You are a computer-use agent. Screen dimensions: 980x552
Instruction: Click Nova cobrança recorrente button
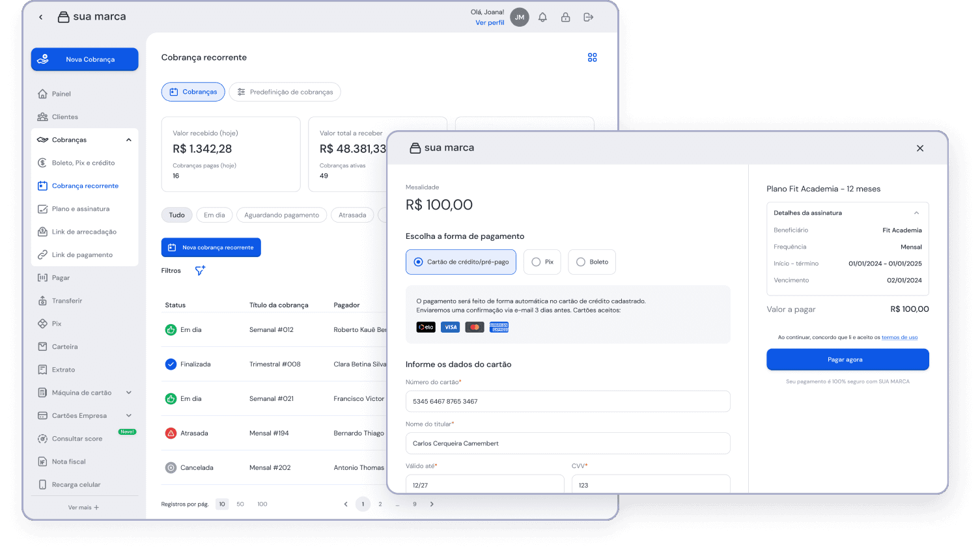pos(211,248)
